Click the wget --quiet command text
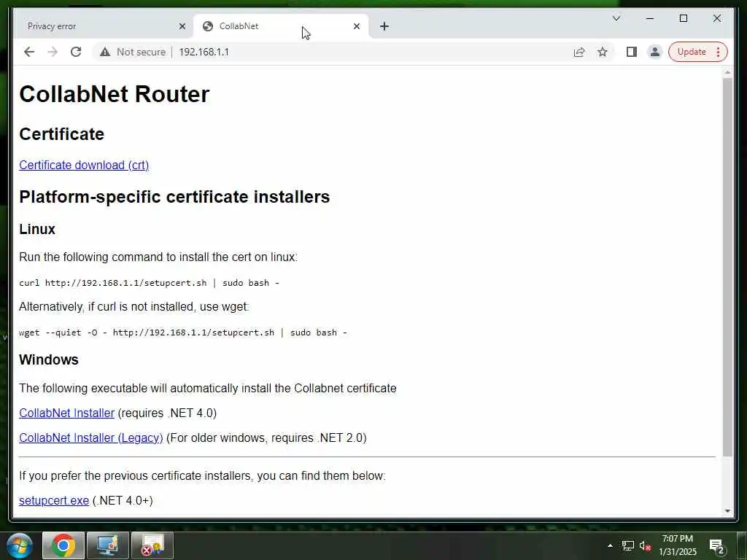Viewport: 747px width, 560px height. tap(183, 332)
